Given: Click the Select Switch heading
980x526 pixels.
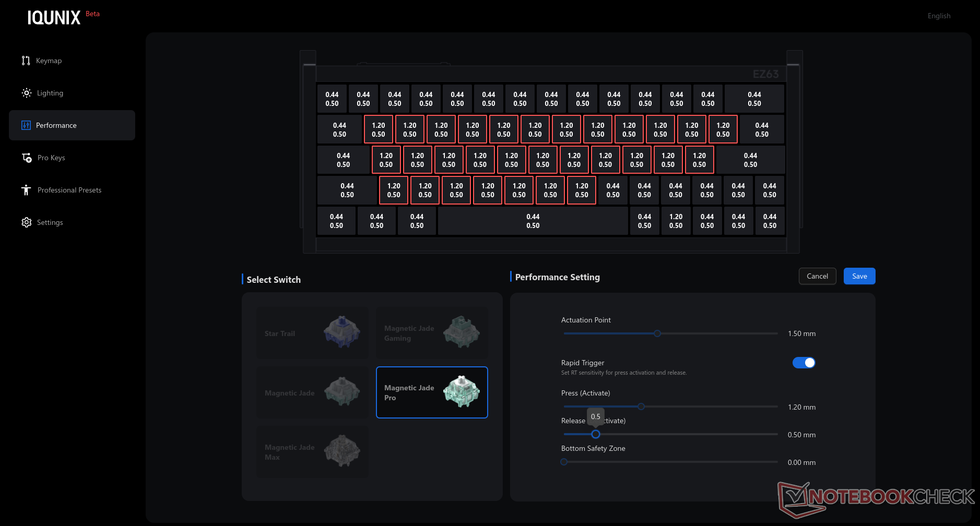Looking at the screenshot, I should tap(274, 280).
